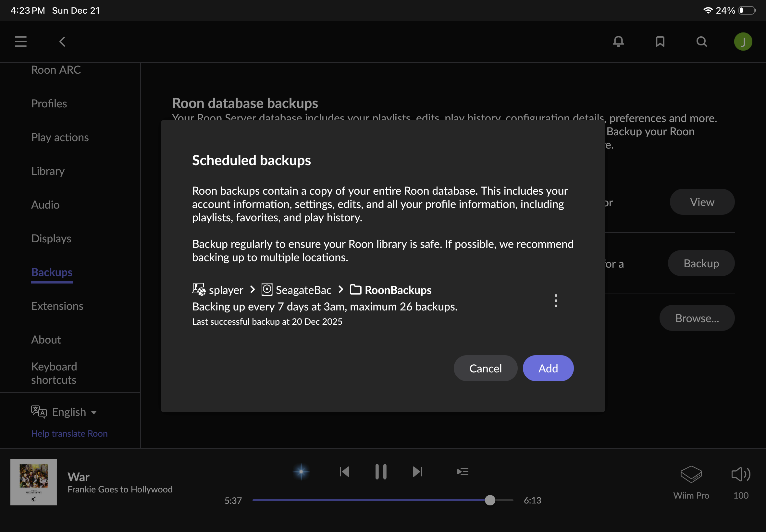Click the Roon Radio star icon
The width and height of the screenshot is (766, 532).
[301, 472]
